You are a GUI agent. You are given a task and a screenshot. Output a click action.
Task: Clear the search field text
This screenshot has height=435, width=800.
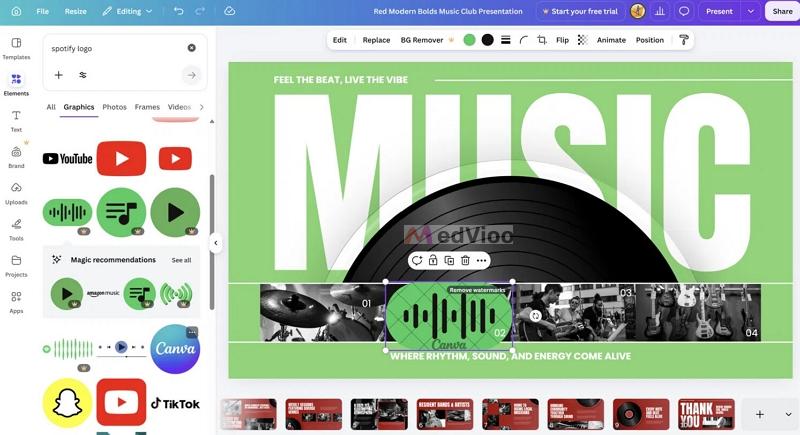point(191,48)
